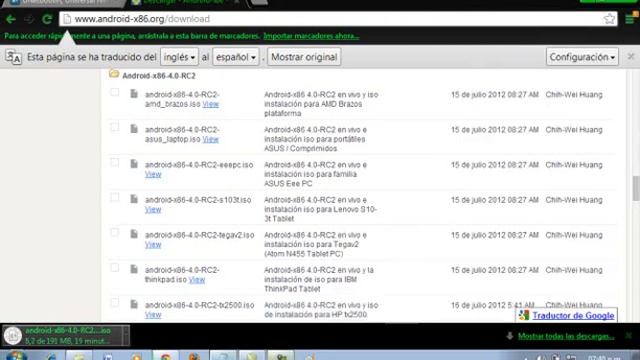Screen dimensions: 640x360
Task: Click 'Importar marcadores ahora...' link
Action: (x=311, y=36)
